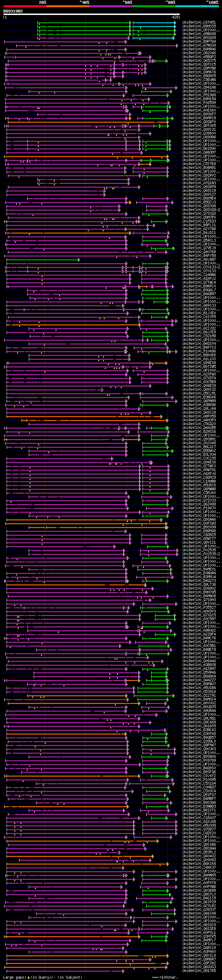This screenshot has height=980, width=222.
Task: Click the cyan segment in the UniRef100_C6TA51 row
Action: pos(154,23)
